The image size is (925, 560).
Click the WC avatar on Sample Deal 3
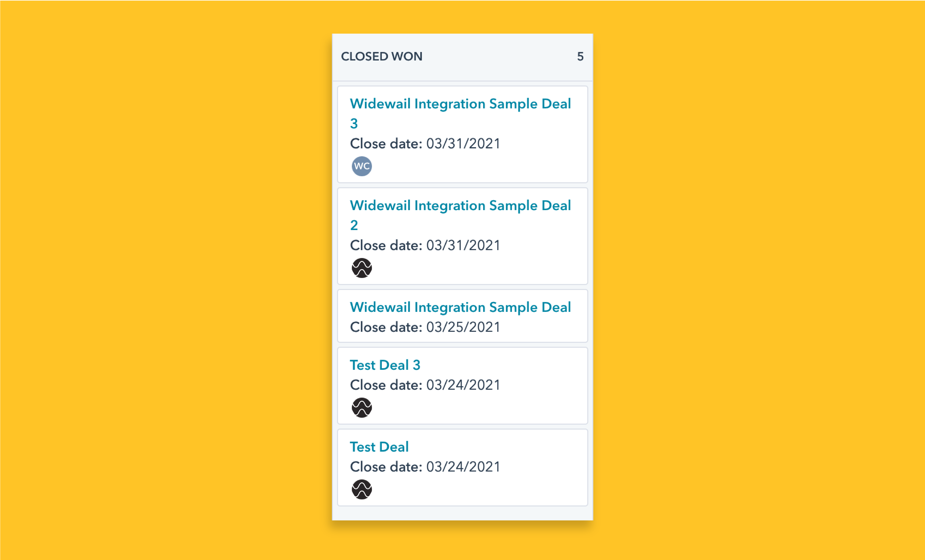[x=361, y=166]
